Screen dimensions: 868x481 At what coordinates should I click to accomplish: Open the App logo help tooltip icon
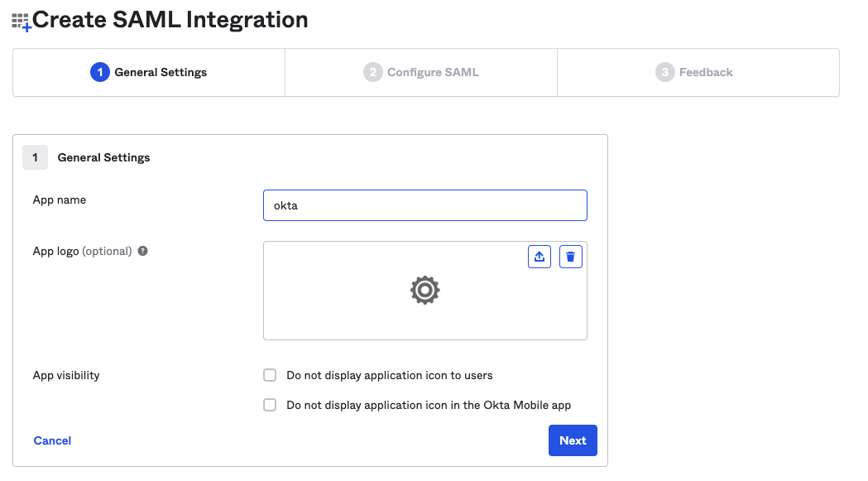tap(143, 251)
